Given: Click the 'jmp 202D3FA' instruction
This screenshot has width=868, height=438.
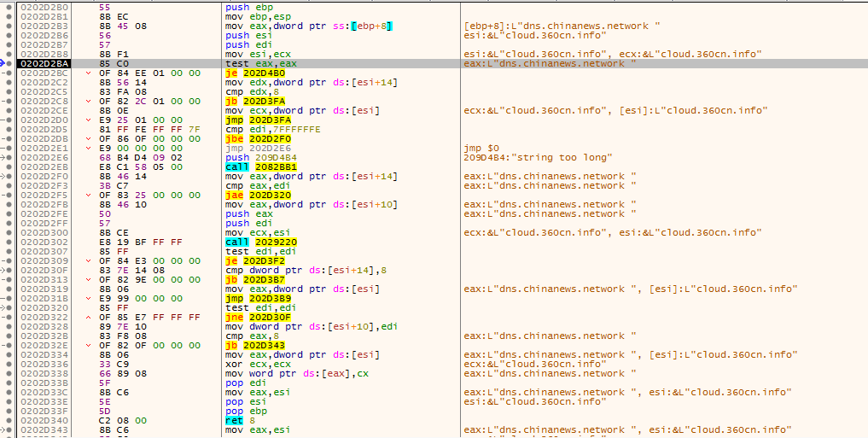Looking at the screenshot, I should (258, 120).
